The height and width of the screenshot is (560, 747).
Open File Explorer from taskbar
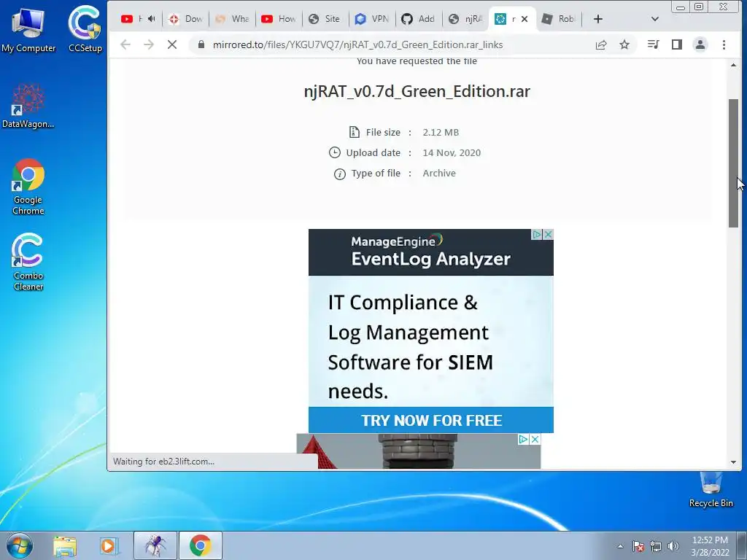(x=65, y=545)
